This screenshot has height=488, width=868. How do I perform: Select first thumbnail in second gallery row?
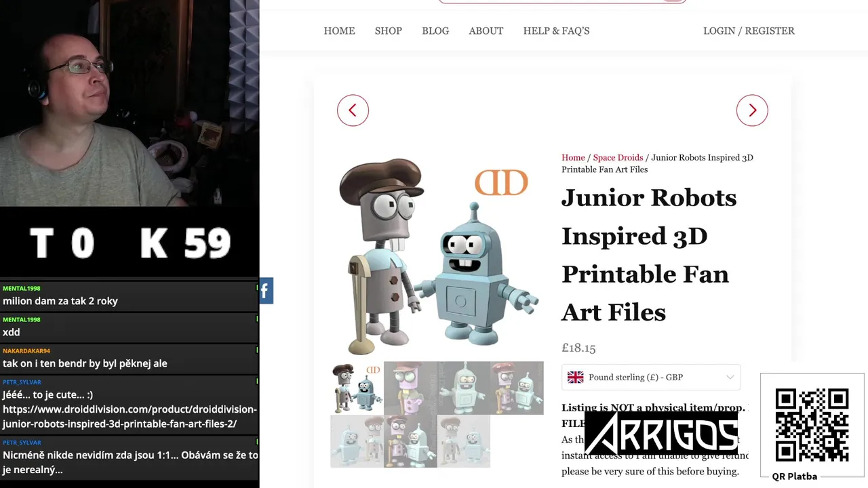[357, 441]
